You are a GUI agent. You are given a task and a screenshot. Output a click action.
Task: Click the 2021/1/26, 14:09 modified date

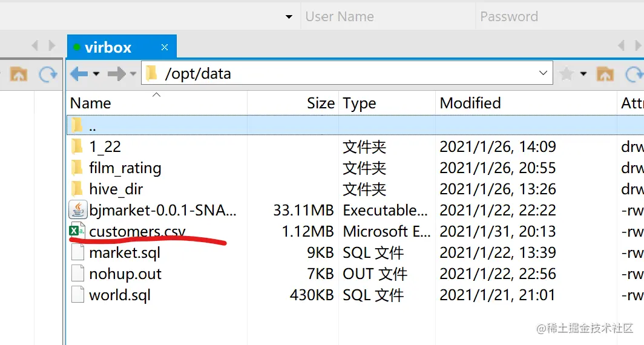(498, 146)
